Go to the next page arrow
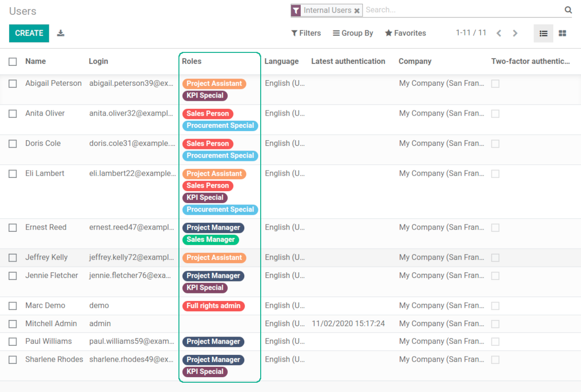The width and height of the screenshot is (581, 392). (x=515, y=33)
